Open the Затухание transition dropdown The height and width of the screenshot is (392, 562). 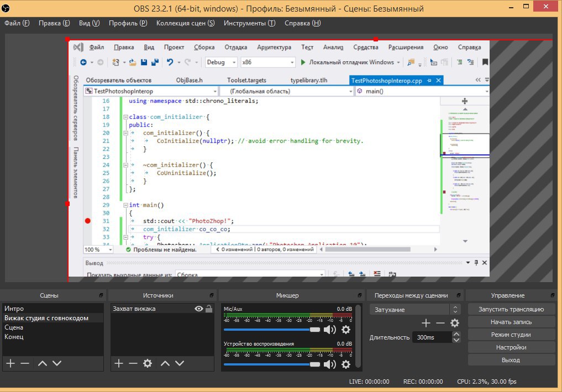pyautogui.click(x=414, y=310)
